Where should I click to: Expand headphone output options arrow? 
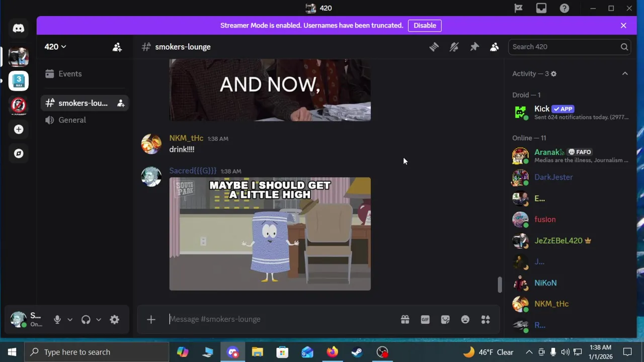[99, 319]
